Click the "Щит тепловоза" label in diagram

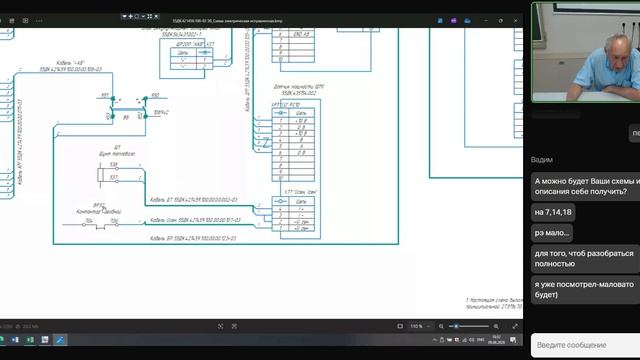117,154
